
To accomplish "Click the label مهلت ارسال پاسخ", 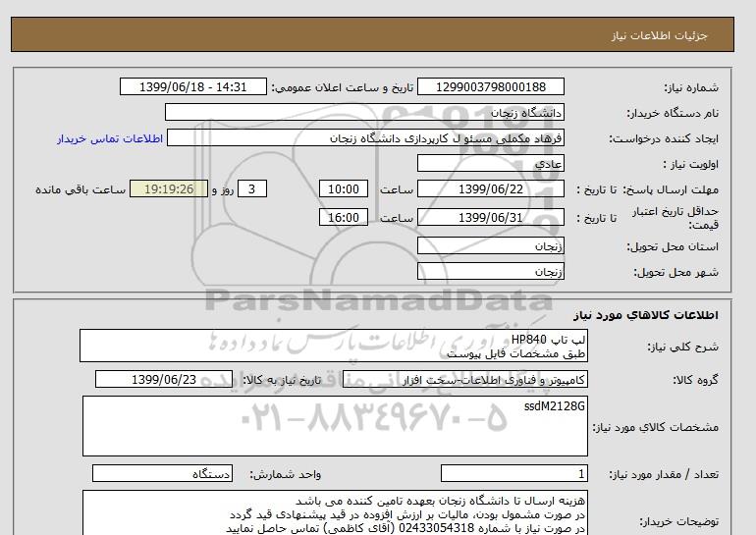I will (x=671, y=189).
